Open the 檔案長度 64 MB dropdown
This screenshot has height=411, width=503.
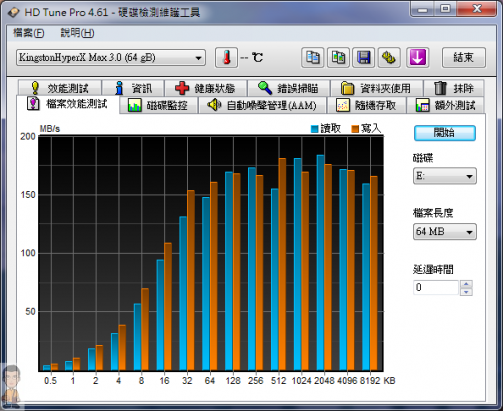click(x=445, y=231)
